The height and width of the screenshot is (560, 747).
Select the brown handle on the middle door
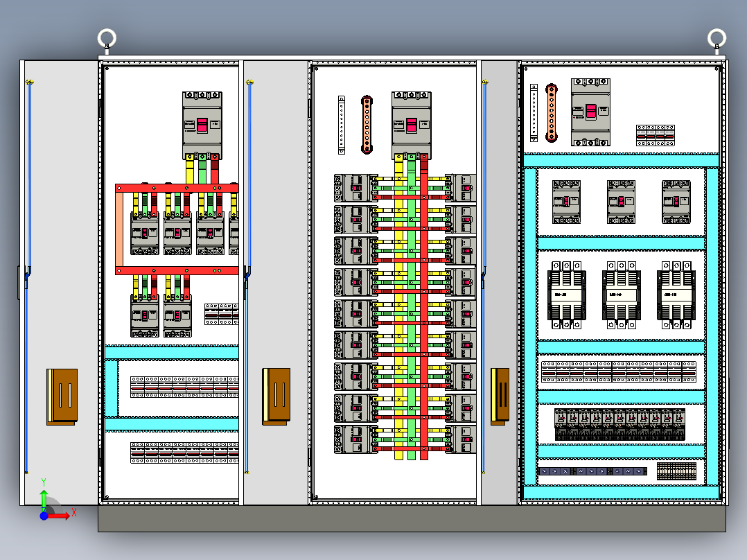pos(276,396)
